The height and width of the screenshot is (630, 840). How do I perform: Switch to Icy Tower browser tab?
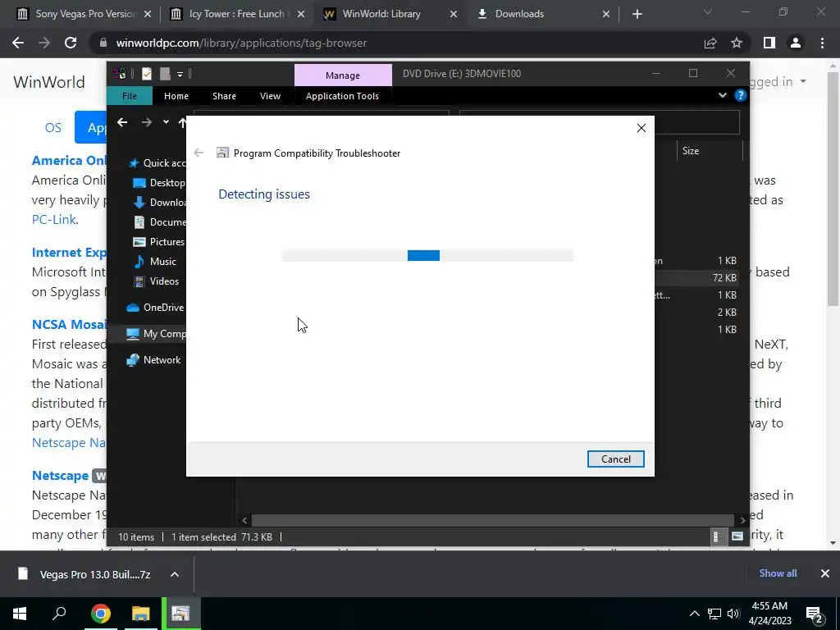237,14
